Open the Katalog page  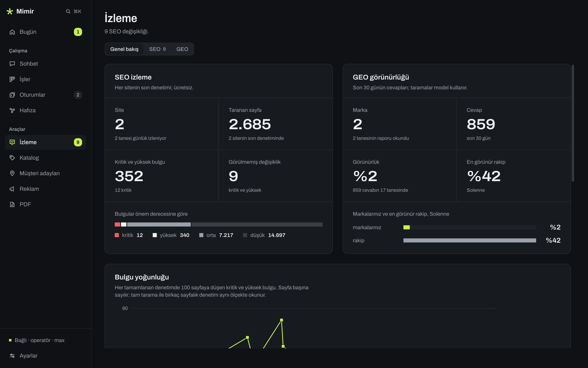point(46,158)
